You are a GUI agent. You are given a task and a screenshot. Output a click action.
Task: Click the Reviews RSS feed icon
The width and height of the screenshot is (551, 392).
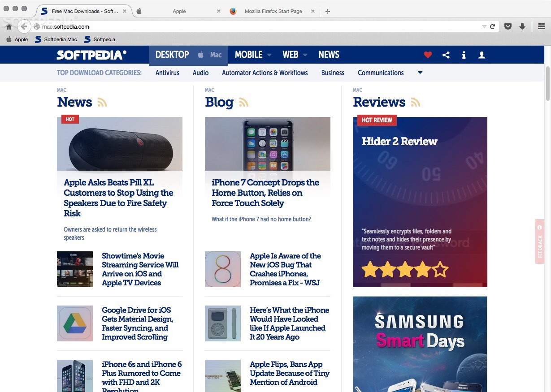[x=416, y=103]
